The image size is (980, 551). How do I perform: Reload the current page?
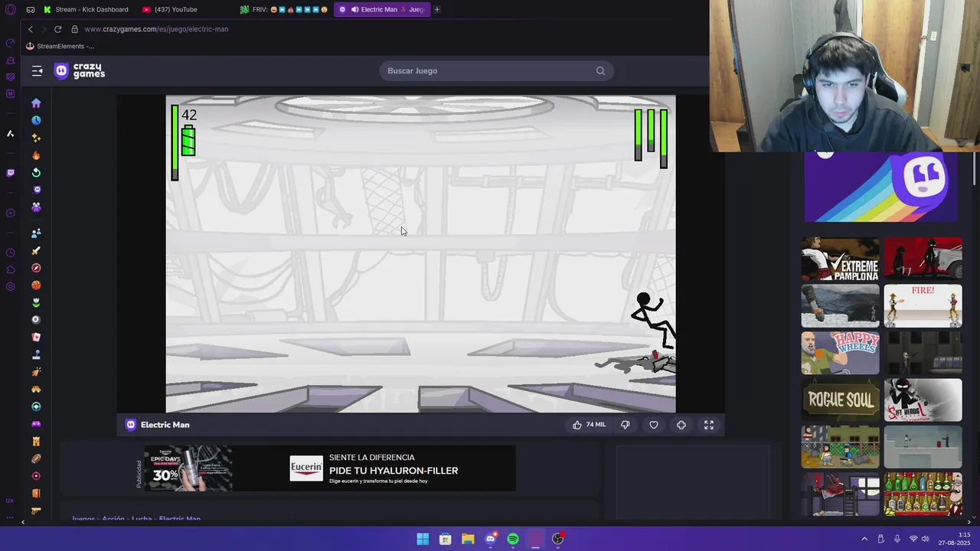click(x=57, y=29)
